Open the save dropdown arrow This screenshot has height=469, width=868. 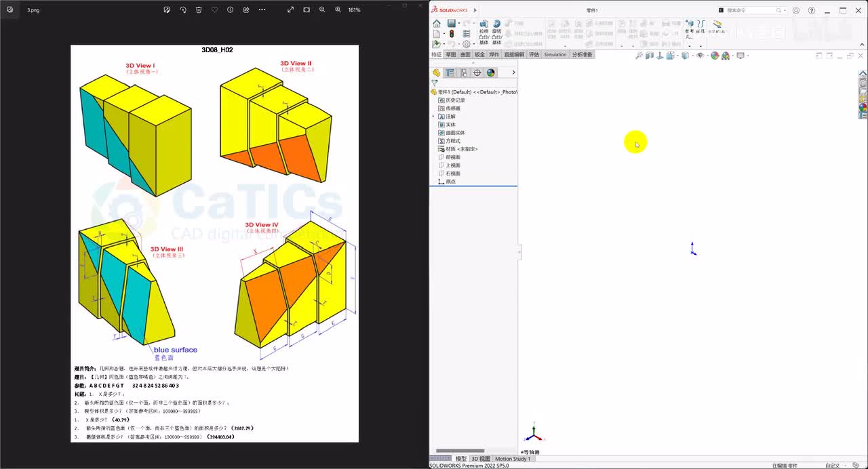(x=460, y=24)
